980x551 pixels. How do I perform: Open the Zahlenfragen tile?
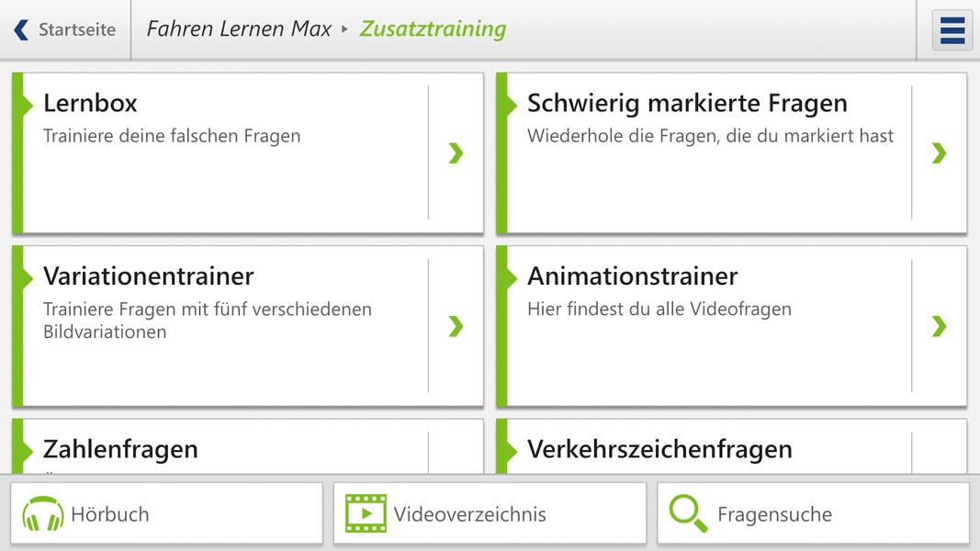[247, 446]
